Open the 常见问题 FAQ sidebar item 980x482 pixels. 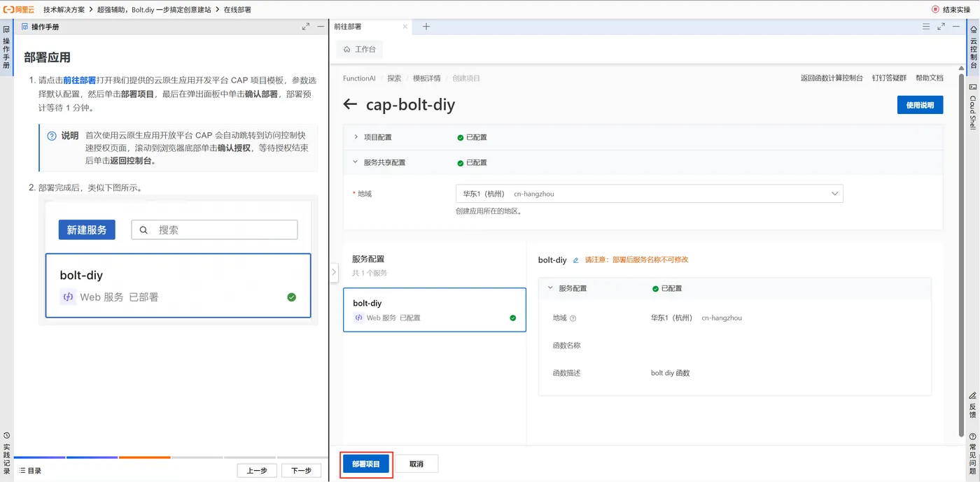973,453
